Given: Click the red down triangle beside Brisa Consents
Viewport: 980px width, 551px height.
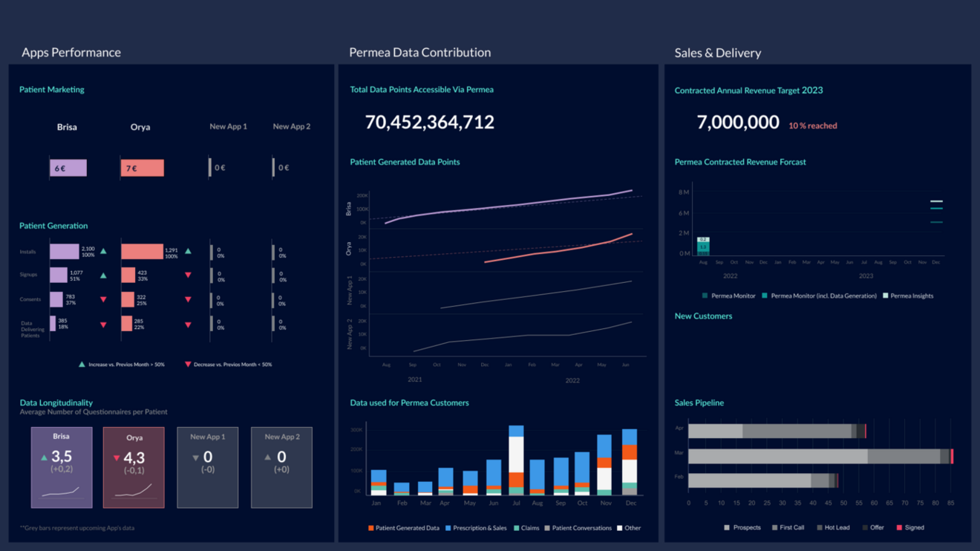Looking at the screenshot, I should coord(103,299).
